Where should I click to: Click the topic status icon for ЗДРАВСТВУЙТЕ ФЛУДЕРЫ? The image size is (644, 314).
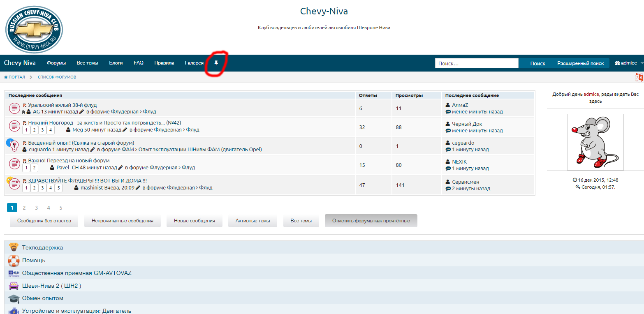[x=14, y=183]
